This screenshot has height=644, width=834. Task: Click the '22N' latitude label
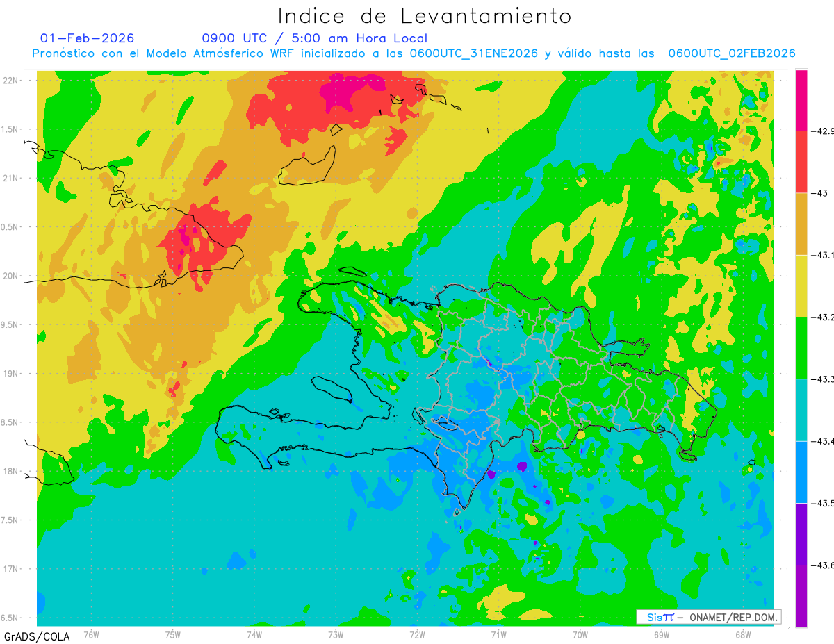tap(12, 80)
